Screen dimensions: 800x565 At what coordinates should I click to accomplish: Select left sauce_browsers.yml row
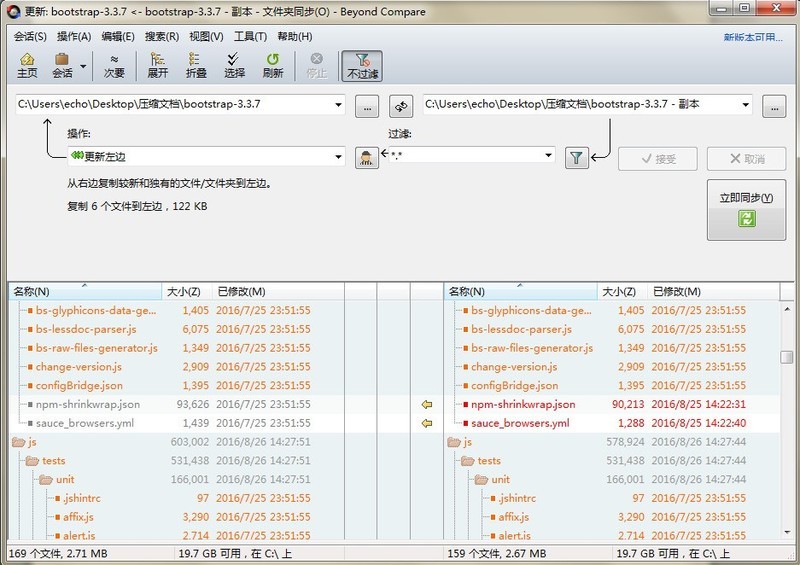click(x=177, y=423)
